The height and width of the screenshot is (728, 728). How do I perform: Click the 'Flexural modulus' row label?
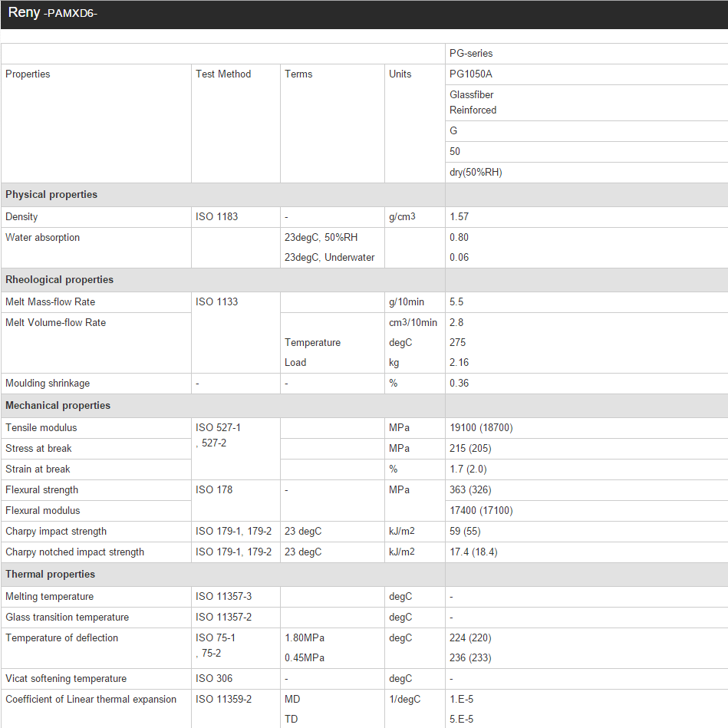pos(42,510)
